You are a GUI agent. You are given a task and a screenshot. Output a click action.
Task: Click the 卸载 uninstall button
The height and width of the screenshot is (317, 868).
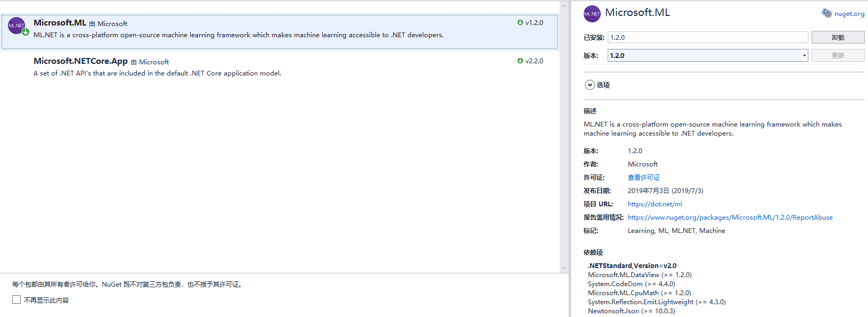click(x=838, y=37)
